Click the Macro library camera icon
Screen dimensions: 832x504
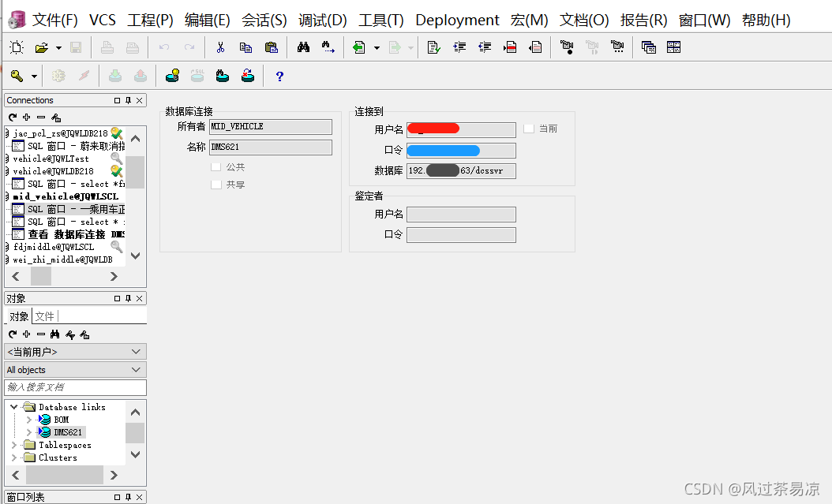(x=617, y=47)
